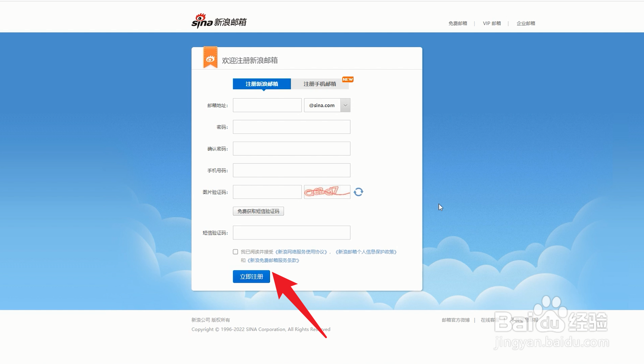Click the orange Weibo eye ribbon icon
The height and width of the screenshot is (364, 644).
pos(210,58)
